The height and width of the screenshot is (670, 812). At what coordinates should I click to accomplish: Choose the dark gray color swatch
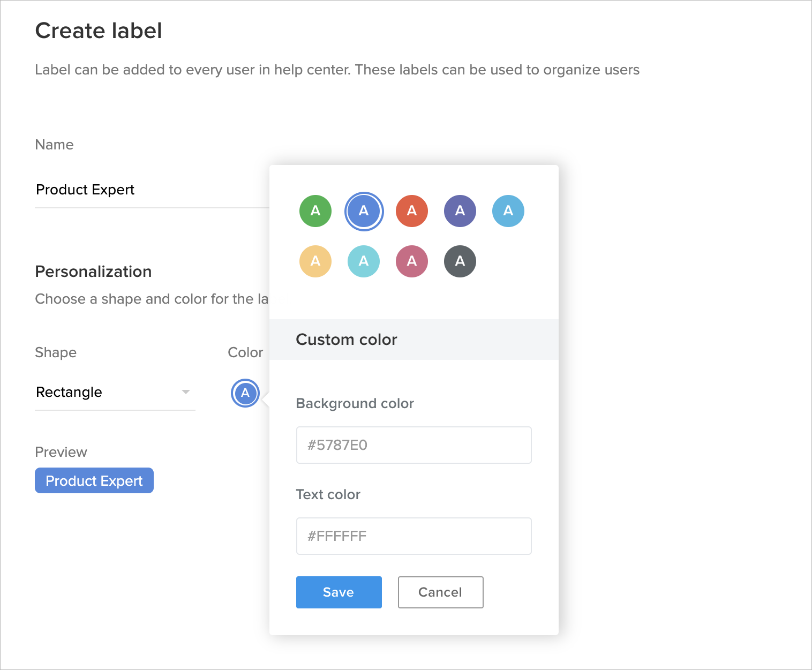click(x=460, y=261)
